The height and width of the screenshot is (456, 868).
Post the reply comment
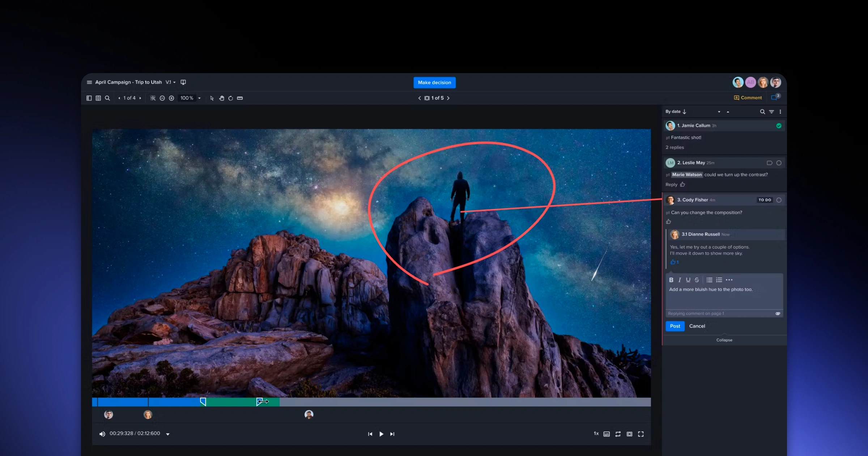[675, 326]
